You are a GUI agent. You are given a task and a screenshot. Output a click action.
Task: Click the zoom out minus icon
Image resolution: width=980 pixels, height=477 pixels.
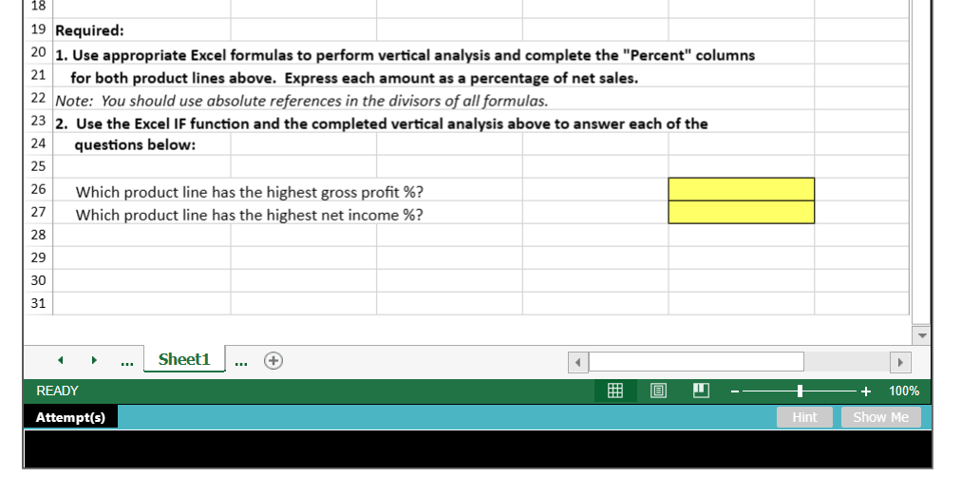(x=735, y=391)
